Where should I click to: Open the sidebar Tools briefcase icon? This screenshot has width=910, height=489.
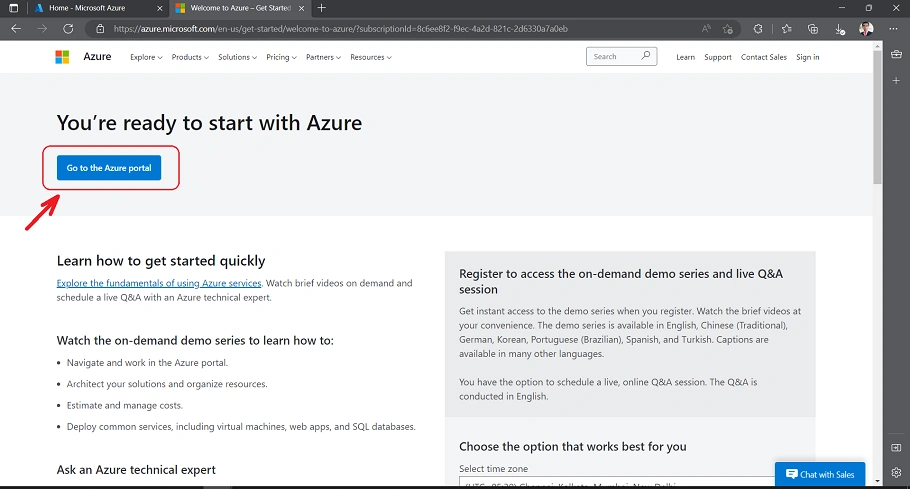coord(896,54)
